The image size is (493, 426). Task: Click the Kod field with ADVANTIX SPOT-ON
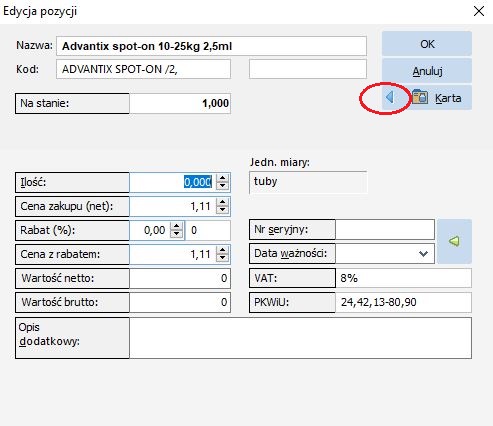click(x=143, y=69)
